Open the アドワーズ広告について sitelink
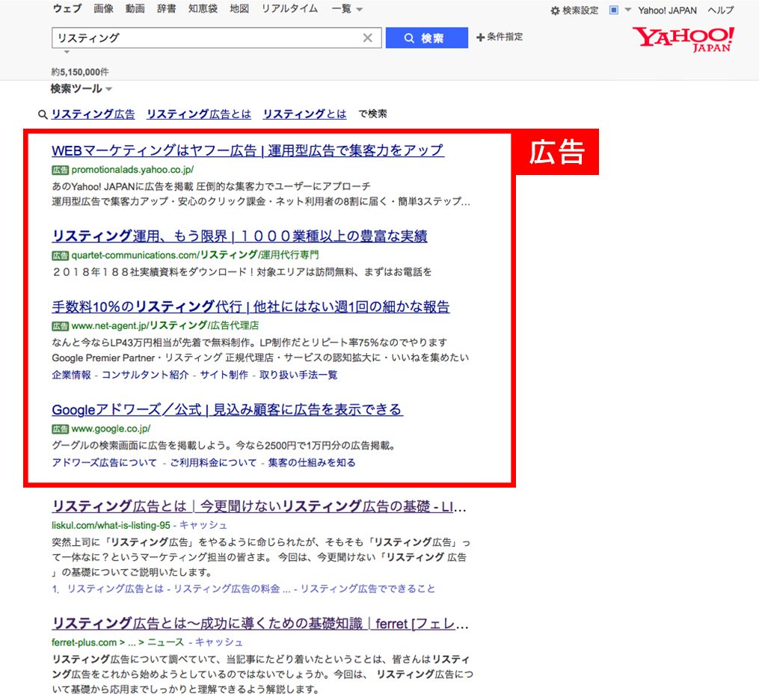This screenshot has height=700, width=759. [x=105, y=463]
